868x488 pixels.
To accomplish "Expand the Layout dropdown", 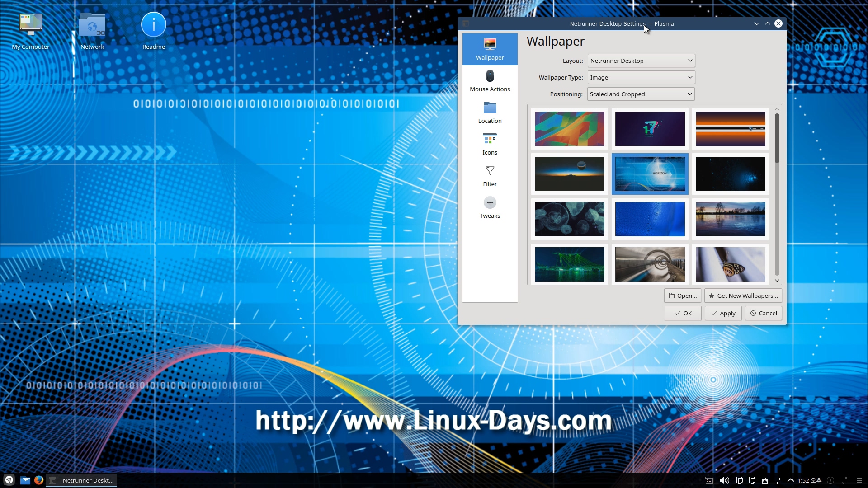I will coord(641,61).
